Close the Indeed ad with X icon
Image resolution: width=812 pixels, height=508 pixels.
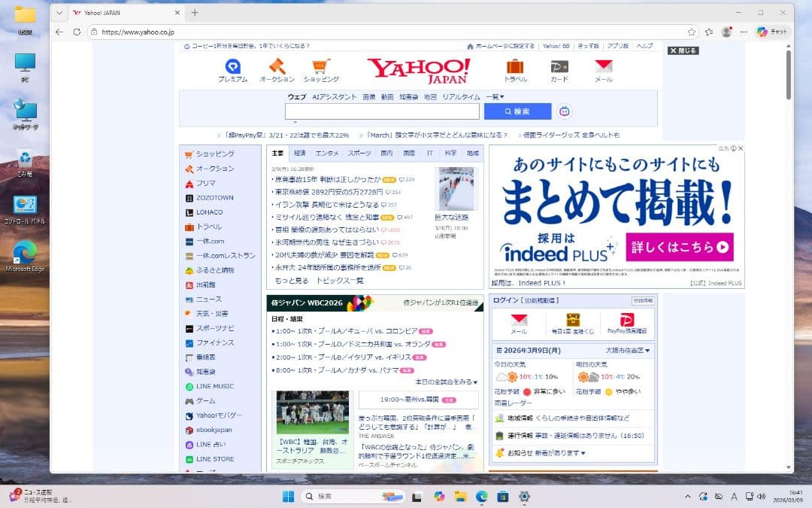pos(741,148)
